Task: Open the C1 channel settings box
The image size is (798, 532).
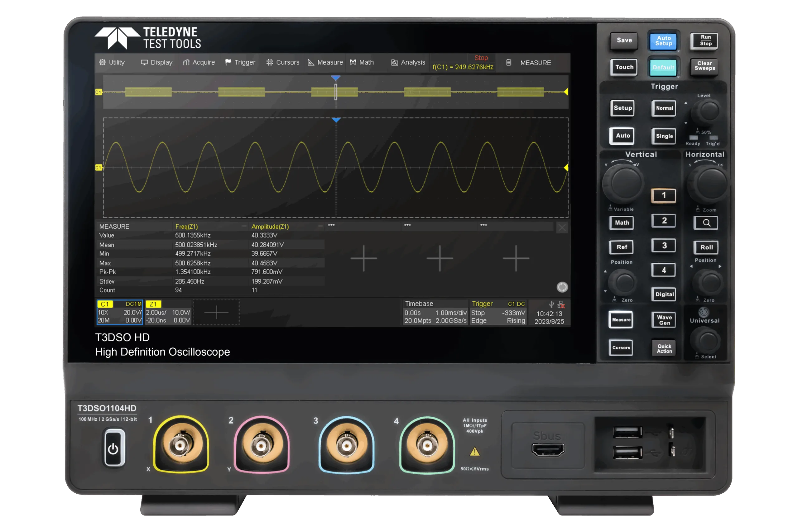Action: pos(119,313)
